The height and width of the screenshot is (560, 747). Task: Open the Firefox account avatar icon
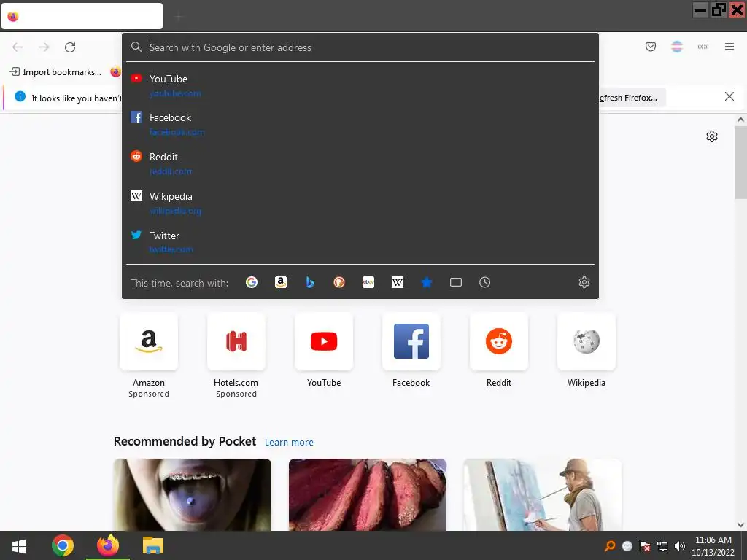[676, 47]
